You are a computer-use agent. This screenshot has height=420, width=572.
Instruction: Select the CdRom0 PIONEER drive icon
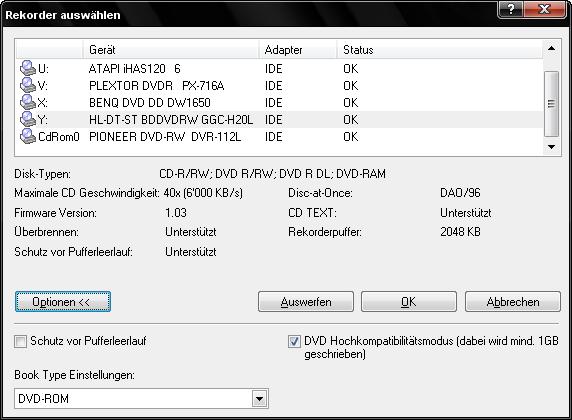tap(27, 136)
